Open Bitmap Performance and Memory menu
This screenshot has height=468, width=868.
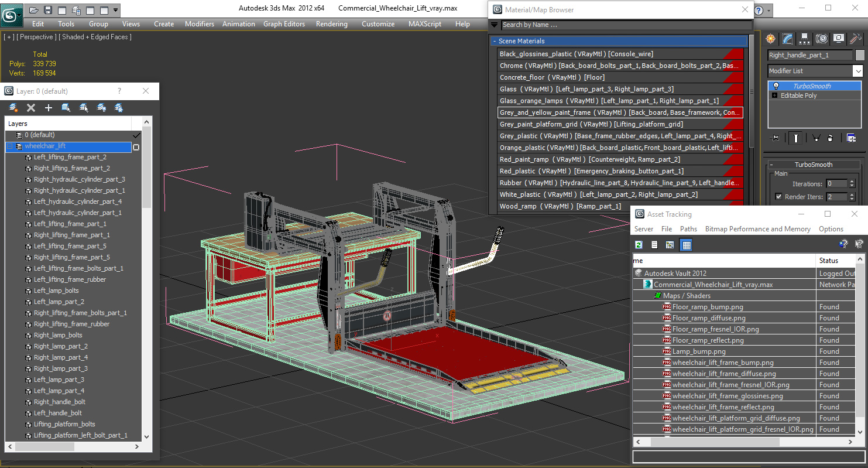[x=757, y=229]
